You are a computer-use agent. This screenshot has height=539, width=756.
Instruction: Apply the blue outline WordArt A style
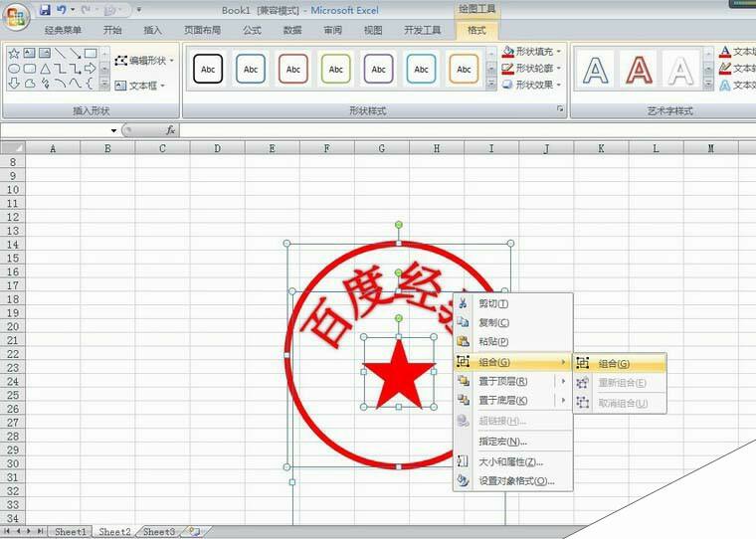pos(596,71)
